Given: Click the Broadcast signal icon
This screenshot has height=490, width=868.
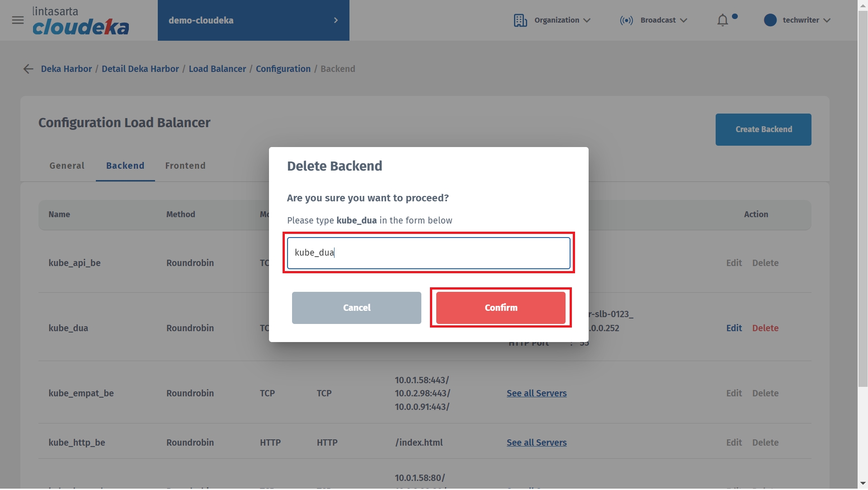Looking at the screenshot, I should coord(626,20).
